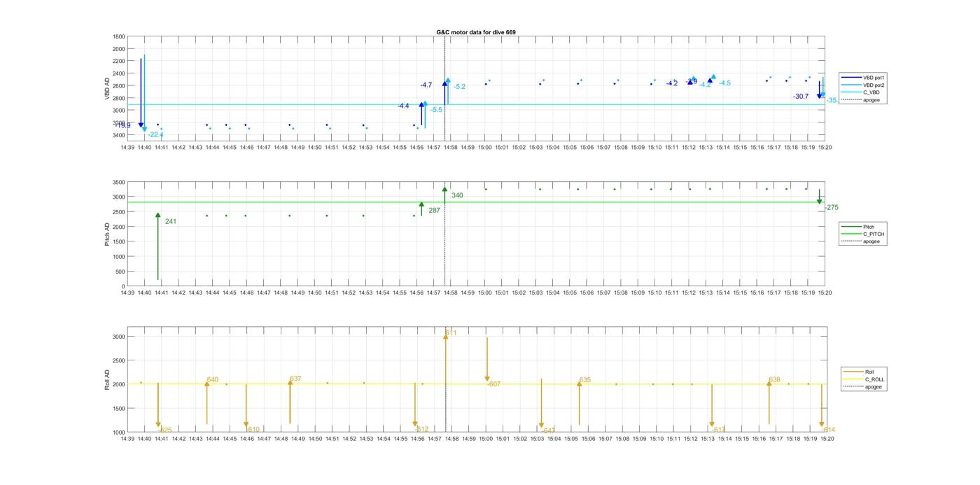
Task: Click the '-4.4' VBD data label
Action: pyautogui.click(x=403, y=106)
